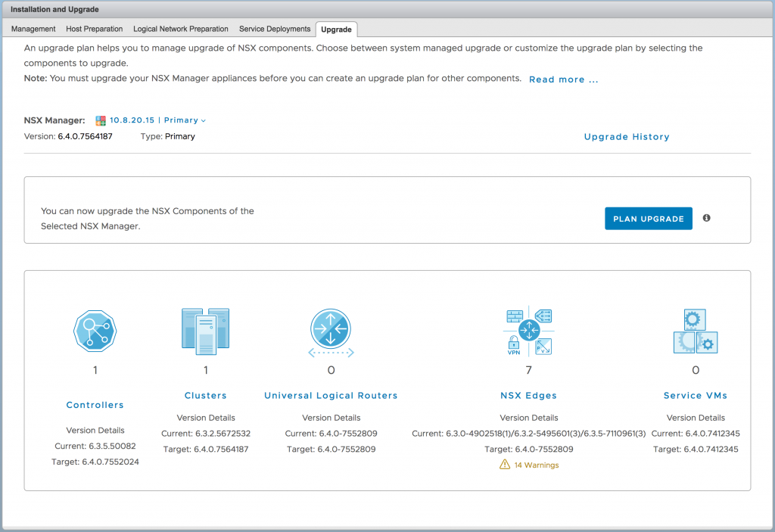Switch to the Management tab
The height and width of the screenshot is (532, 775).
click(x=33, y=29)
